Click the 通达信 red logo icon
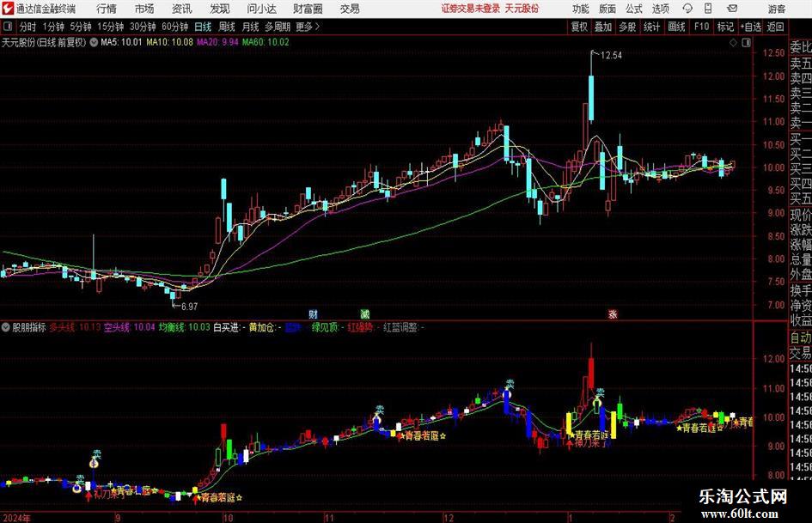The image size is (812, 523). coord(7,9)
